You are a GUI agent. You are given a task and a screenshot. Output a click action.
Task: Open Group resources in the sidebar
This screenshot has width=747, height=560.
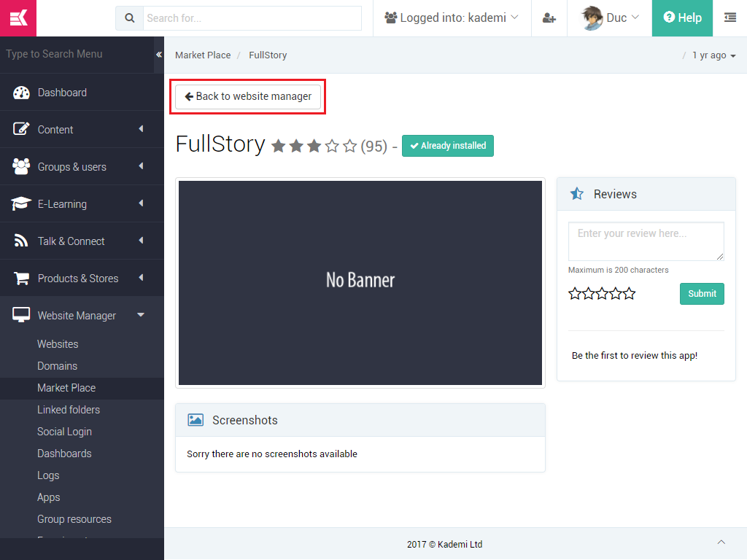pos(74,519)
